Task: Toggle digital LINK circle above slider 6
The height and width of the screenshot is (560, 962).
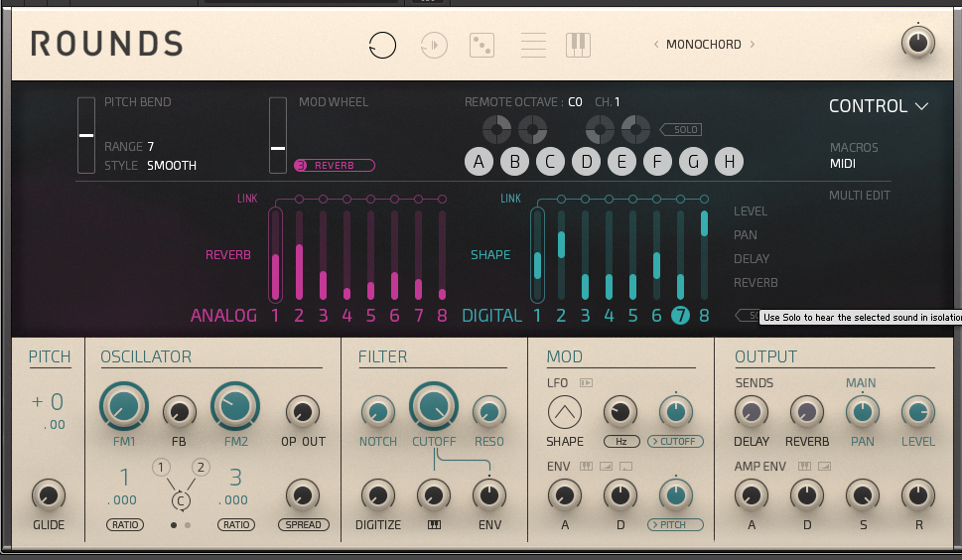Action: click(x=656, y=199)
